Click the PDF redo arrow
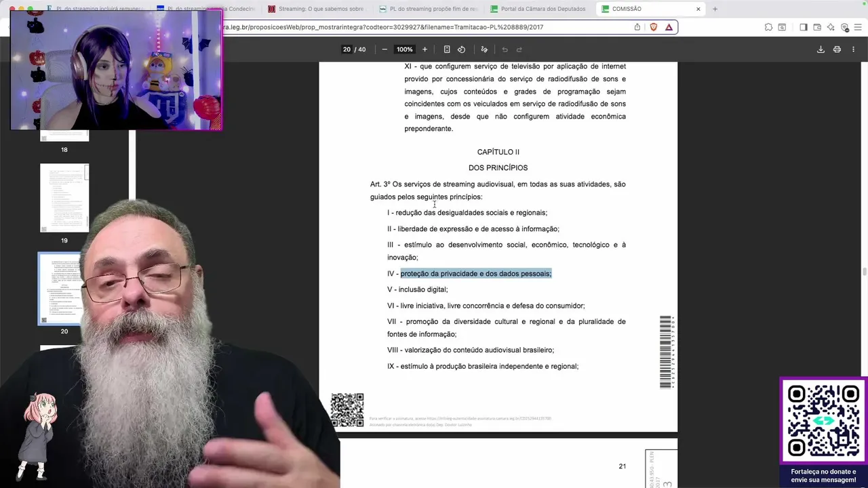Image resolution: width=868 pixels, height=488 pixels. (519, 49)
